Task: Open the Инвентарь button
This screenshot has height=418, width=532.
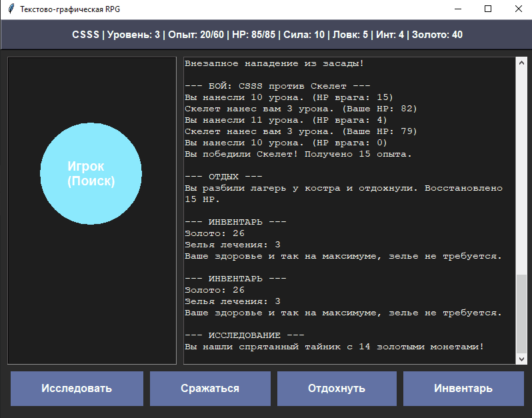Action: [463, 388]
